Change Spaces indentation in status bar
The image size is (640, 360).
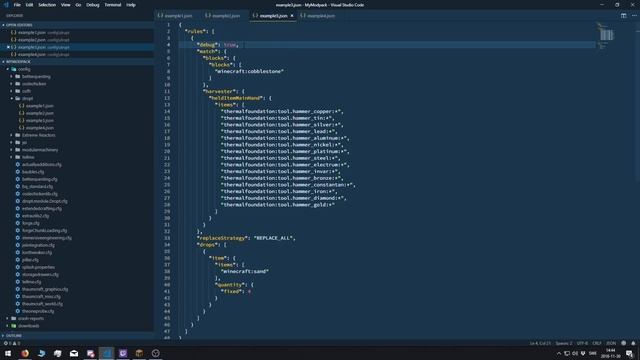(x=564, y=343)
